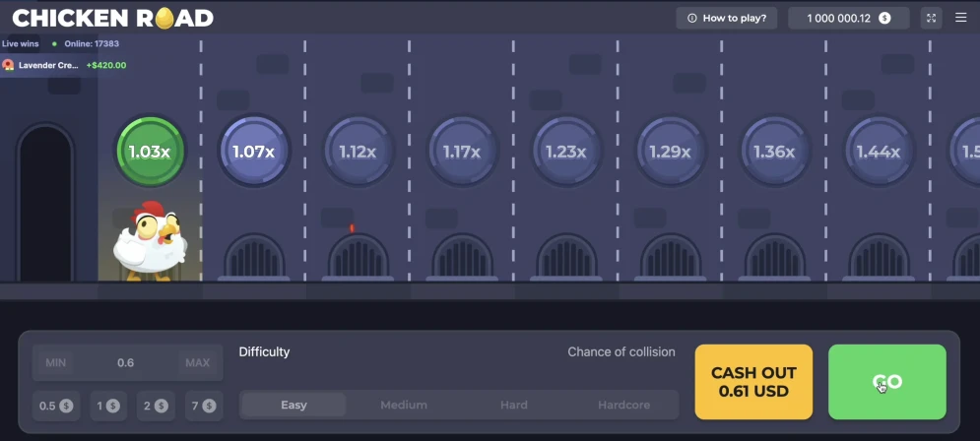The width and height of the screenshot is (980, 441).
Task: Open the hamburger menu
Action: click(960, 18)
